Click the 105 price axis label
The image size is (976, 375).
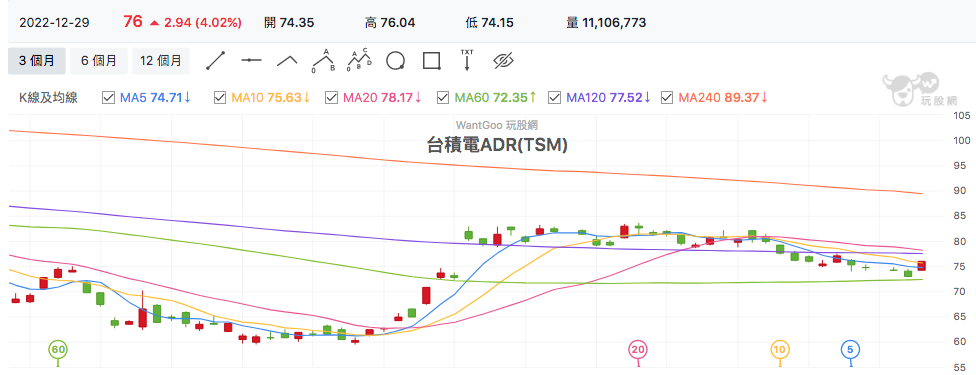pos(962,115)
